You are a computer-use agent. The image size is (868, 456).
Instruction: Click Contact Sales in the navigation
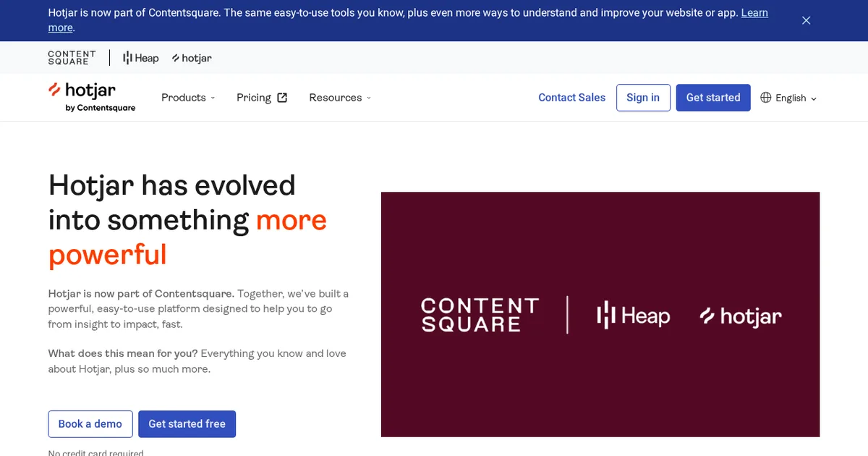571,98
